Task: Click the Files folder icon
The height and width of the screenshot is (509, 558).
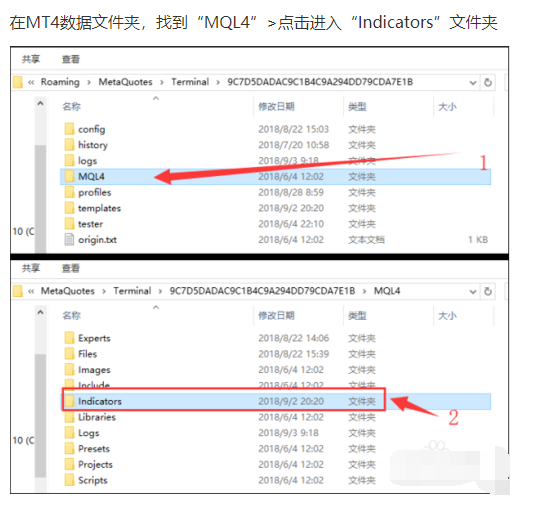Action: (x=69, y=354)
